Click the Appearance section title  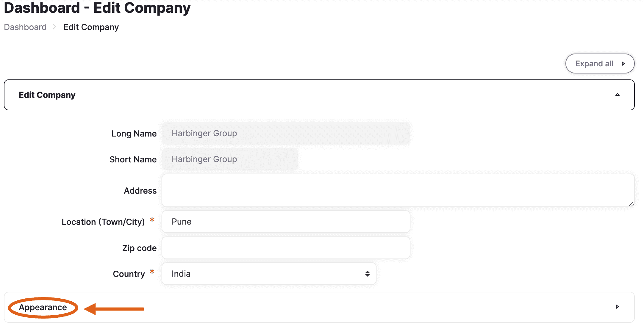43,307
